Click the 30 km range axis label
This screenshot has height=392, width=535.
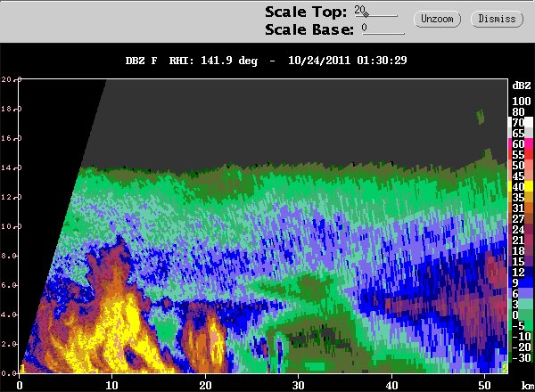click(x=298, y=386)
